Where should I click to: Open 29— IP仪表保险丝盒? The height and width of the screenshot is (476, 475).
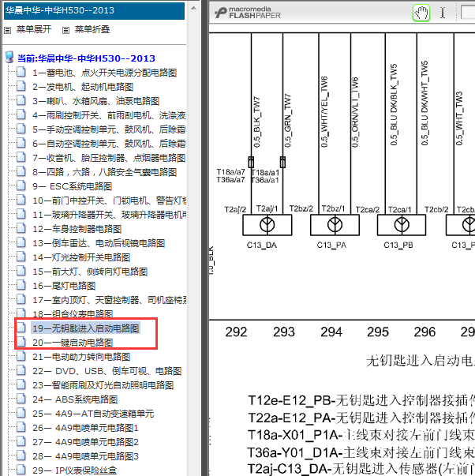pyautogui.click(x=75, y=470)
